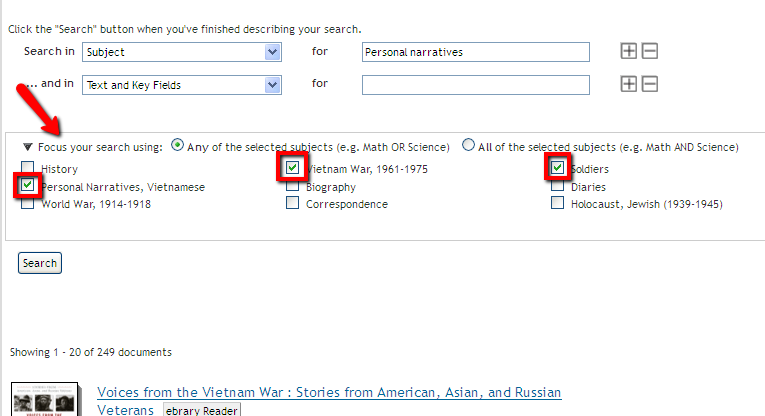The image size is (765, 416).
Task: Select All of the selected subjects option
Action: [x=468, y=145]
